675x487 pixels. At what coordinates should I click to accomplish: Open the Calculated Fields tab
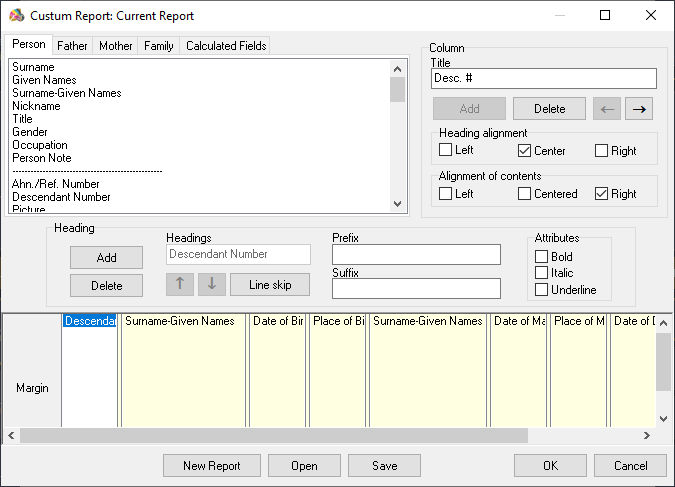(x=226, y=46)
